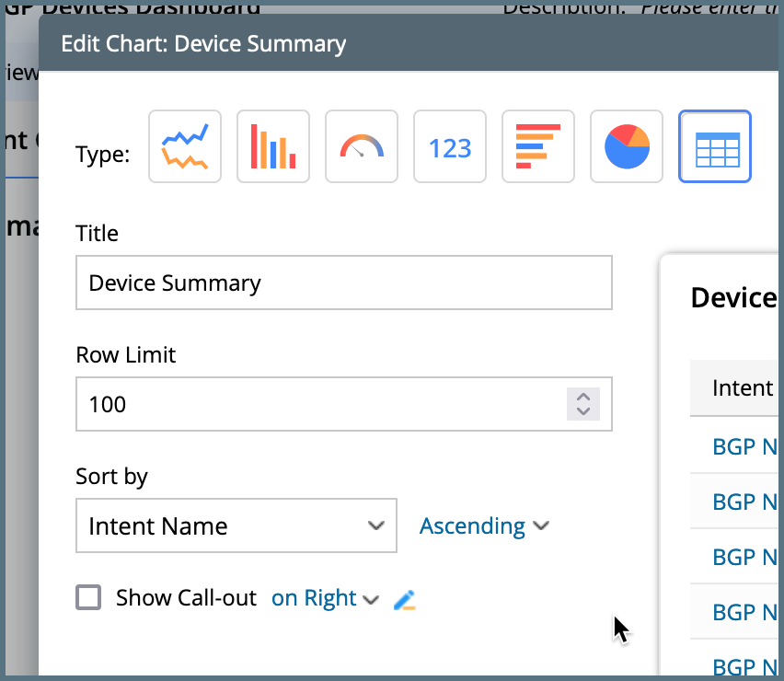Increase Row Limit with the up arrow
784x681 pixels.
582,398
